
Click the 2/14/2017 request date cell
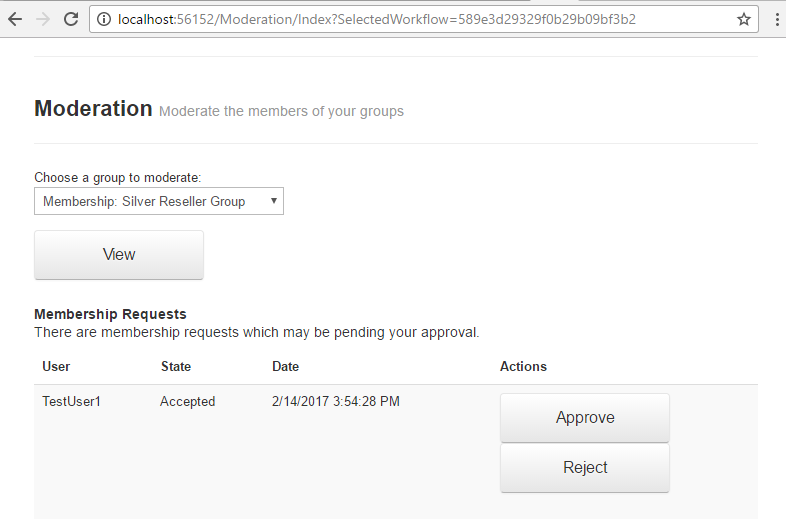(335, 402)
